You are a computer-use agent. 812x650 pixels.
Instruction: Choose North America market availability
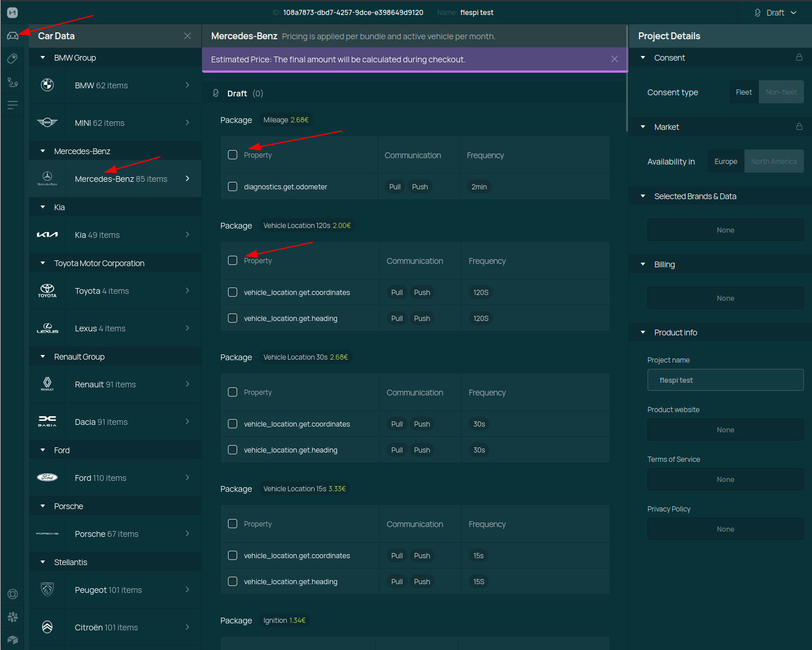point(774,161)
